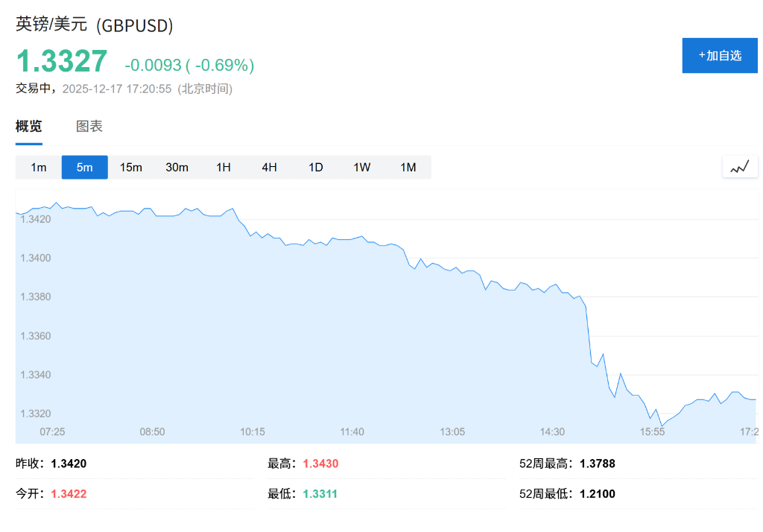Select the 1W weekly timeframe
The image size is (763, 532).
[361, 167]
